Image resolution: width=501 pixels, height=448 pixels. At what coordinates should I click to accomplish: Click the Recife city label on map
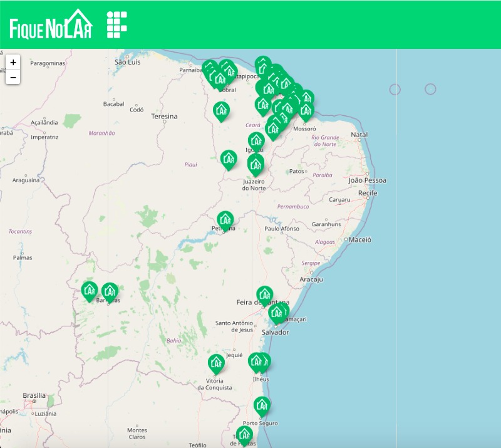pos(368,193)
